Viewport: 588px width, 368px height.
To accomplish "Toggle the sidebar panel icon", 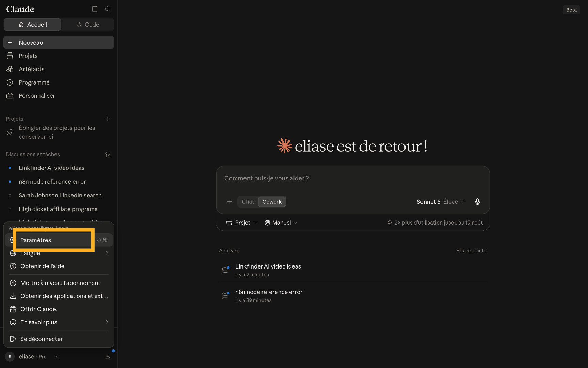I will click(x=95, y=9).
